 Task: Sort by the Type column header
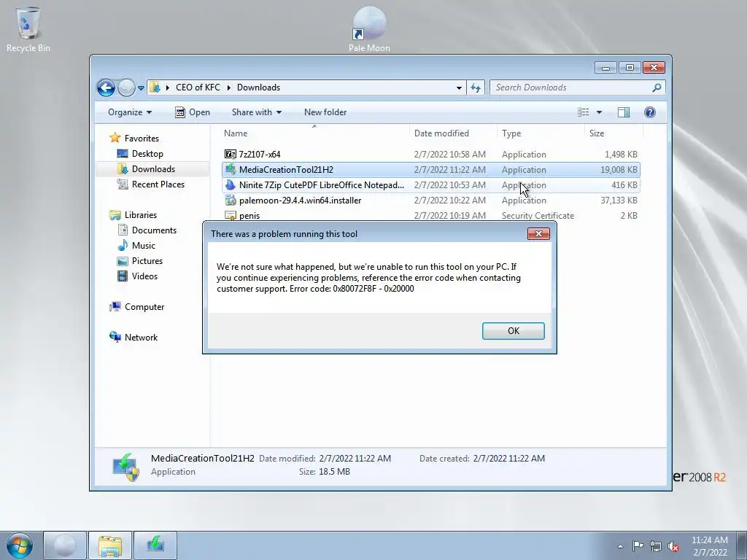pos(541,133)
